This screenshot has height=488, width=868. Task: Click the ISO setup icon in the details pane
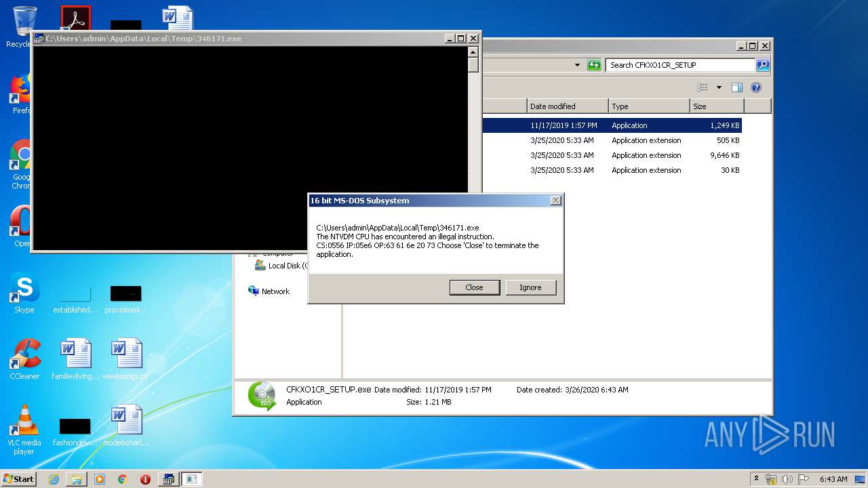point(262,396)
